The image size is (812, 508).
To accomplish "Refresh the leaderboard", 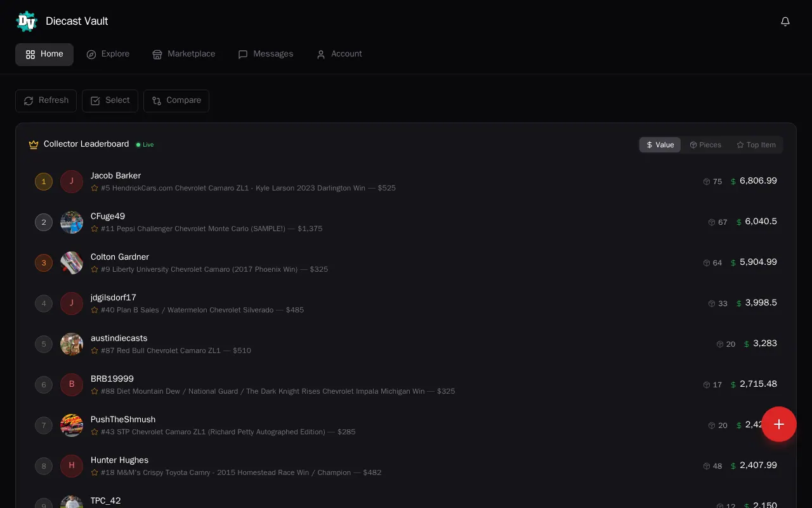I will [46, 101].
